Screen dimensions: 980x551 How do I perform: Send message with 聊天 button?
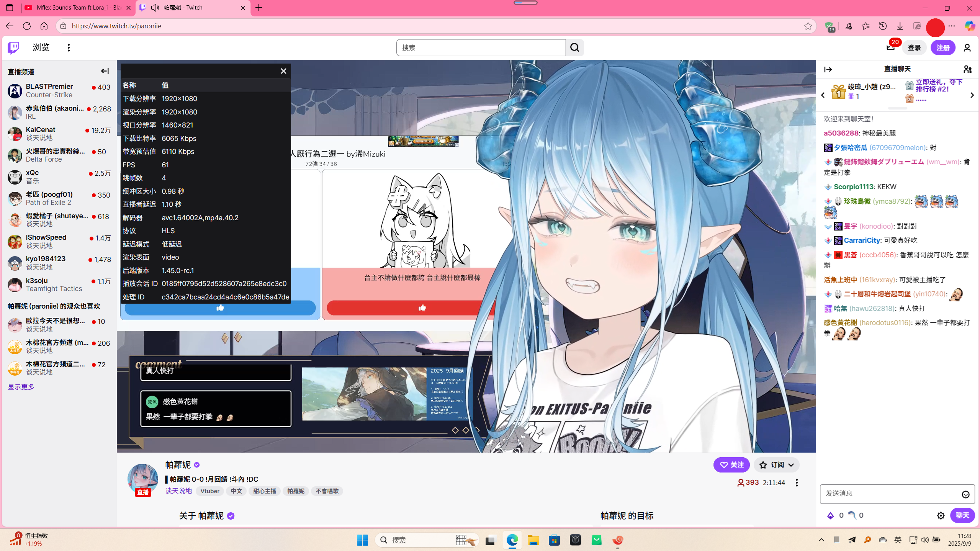click(962, 515)
